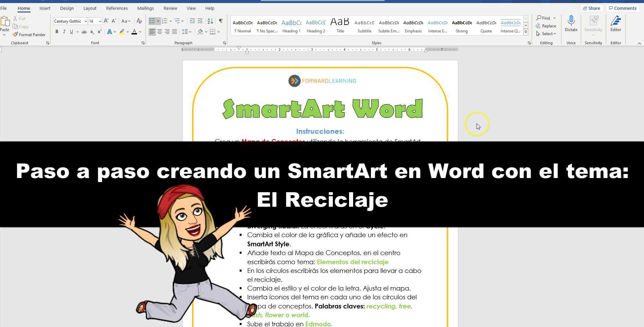The width and height of the screenshot is (644, 327).
Task: Apply bold formatting
Action: click(57, 32)
